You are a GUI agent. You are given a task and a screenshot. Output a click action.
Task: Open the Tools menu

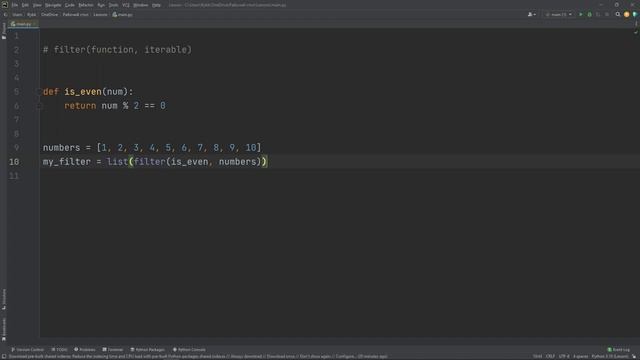(113, 5)
